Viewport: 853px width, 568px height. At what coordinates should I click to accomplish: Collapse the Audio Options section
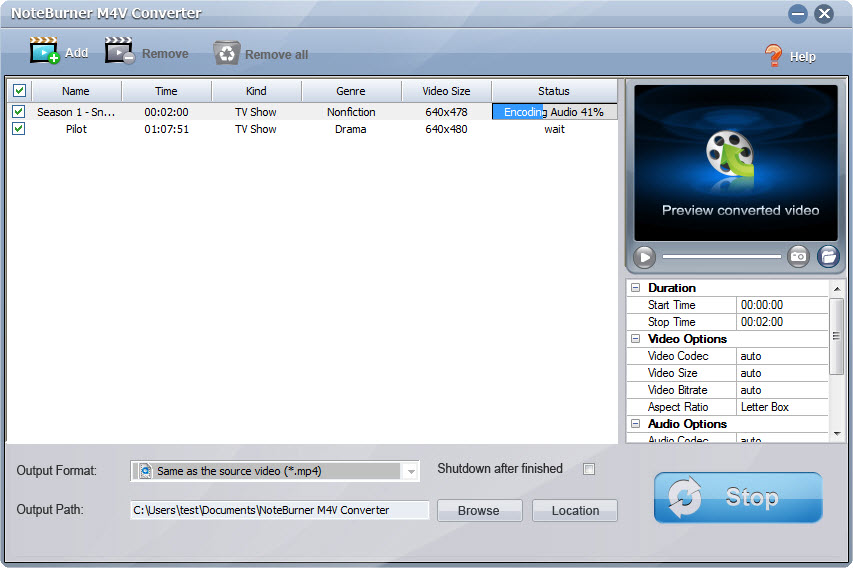coord(635,423)
